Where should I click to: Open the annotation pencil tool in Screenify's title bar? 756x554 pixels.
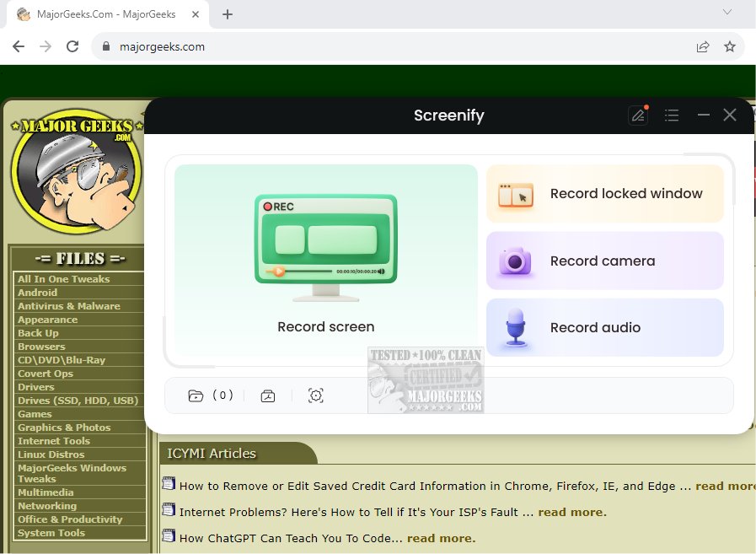(638, 116)
